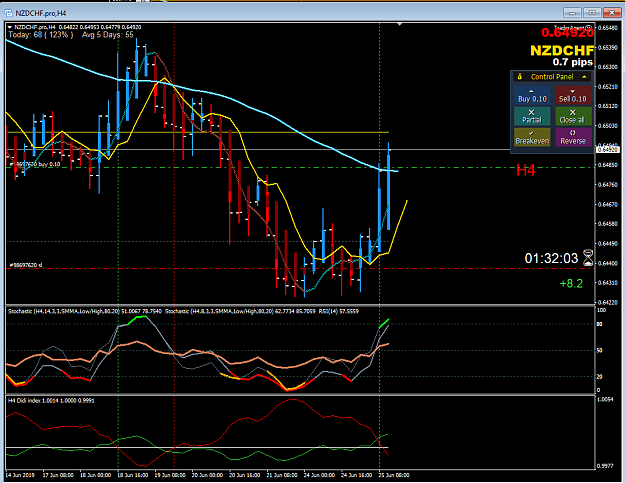Click the yellow NZDCHF symbol label

click(x=562, y=51)
